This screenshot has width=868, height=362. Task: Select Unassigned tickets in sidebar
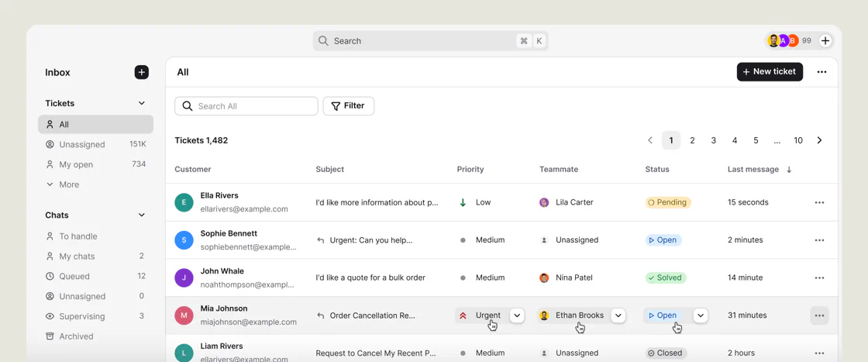(96, 144)
